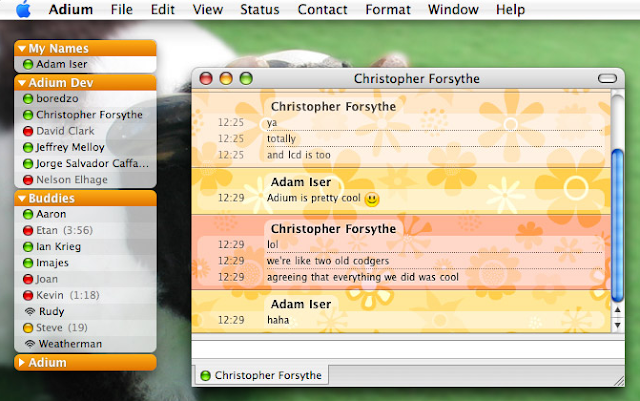Click Etan's red away icon

point(28,231)
